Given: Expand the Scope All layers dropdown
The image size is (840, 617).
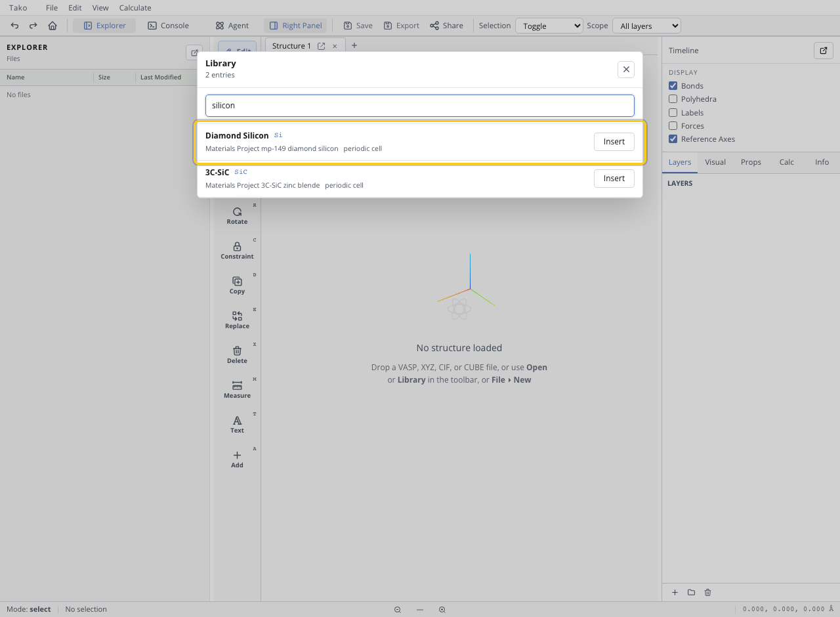Looking at the screenshot, I should click(646, 26).
